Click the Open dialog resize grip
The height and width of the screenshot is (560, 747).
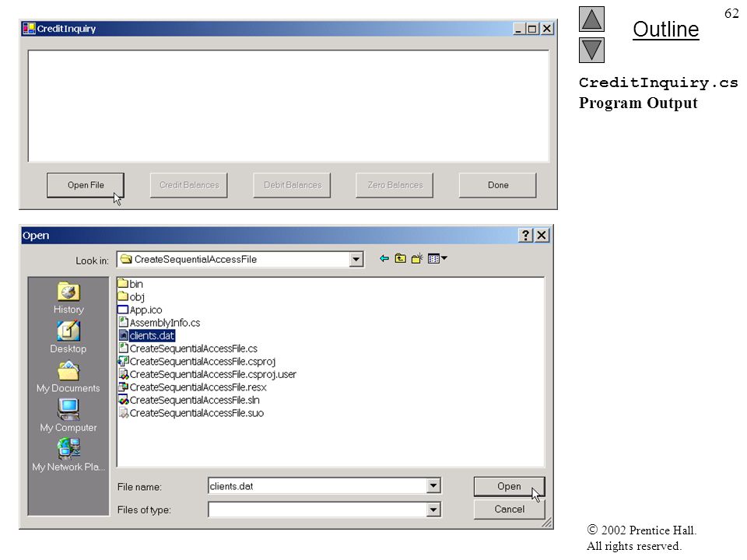point(547,523)
